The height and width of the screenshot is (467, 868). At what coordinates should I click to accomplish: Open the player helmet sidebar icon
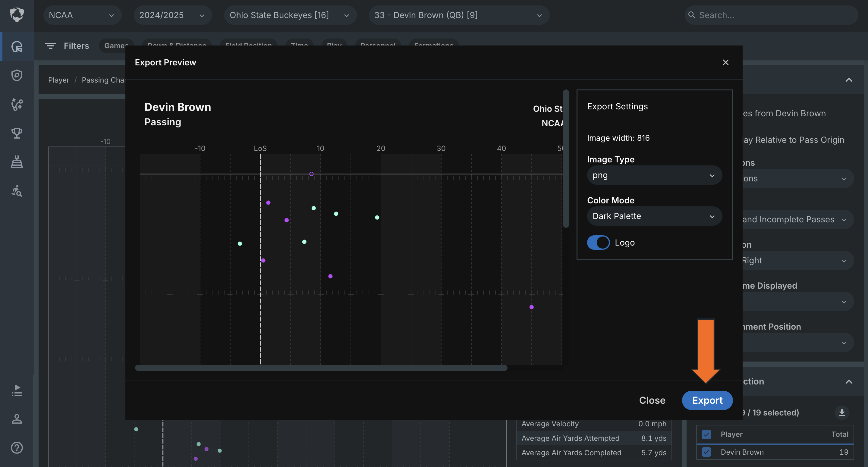pyautogui.click(x=17, y=46)
